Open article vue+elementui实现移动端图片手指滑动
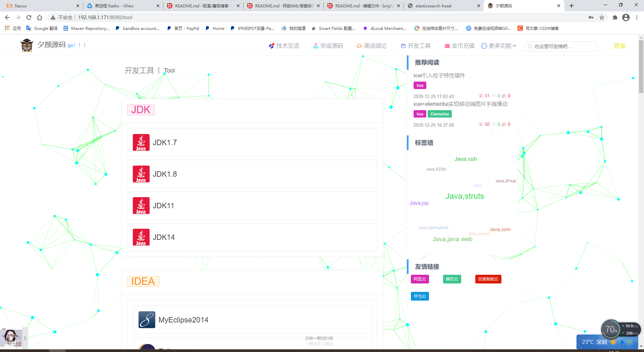The width and height of the screenshot is (644, 352). (x=460, y=104)
